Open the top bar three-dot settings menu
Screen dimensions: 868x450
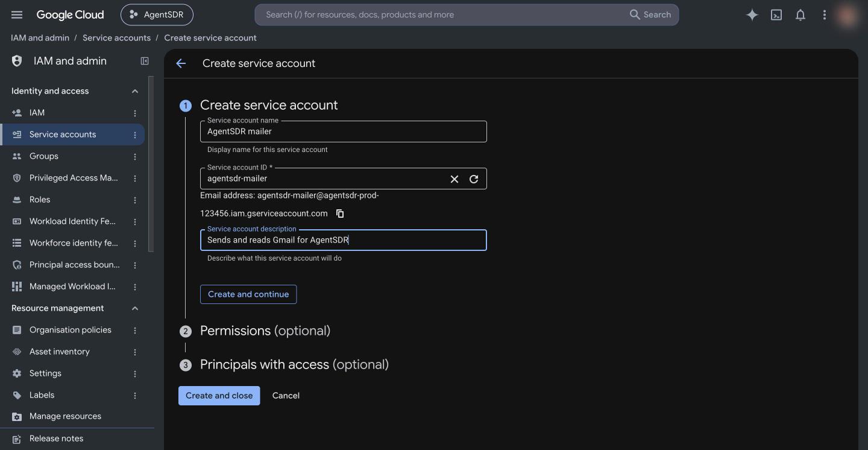[825, 15]
